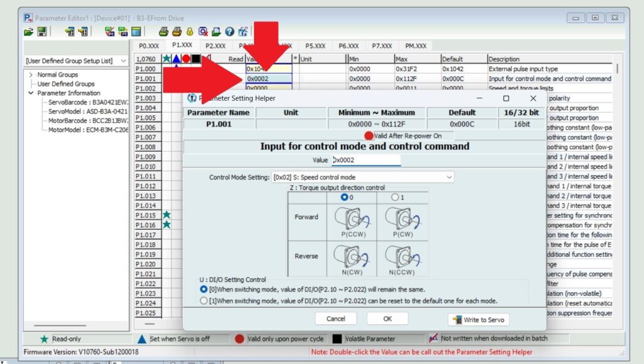Click the teal star icon in table header

pos(167,59)
